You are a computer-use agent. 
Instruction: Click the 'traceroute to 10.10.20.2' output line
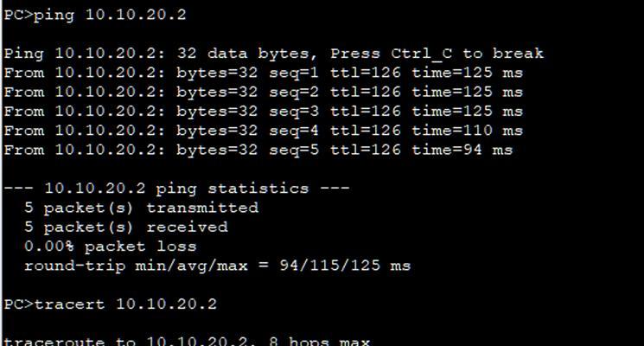187,341
